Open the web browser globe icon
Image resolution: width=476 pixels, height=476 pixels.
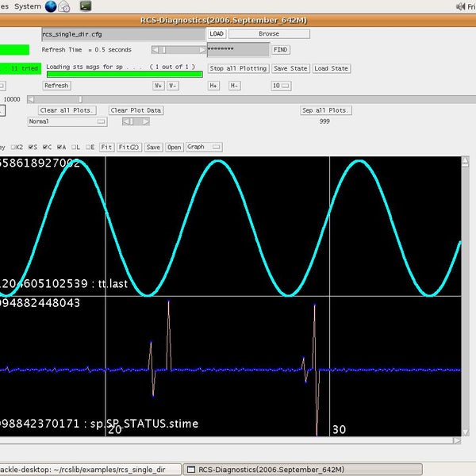(x=52, y=6)
